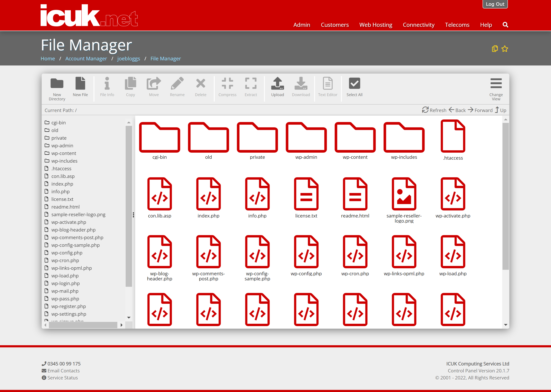The height and width of the screenshot is (392, 551).
Task: Click the file grid vertical scrollbar
Action: click(x=506, y=196)
